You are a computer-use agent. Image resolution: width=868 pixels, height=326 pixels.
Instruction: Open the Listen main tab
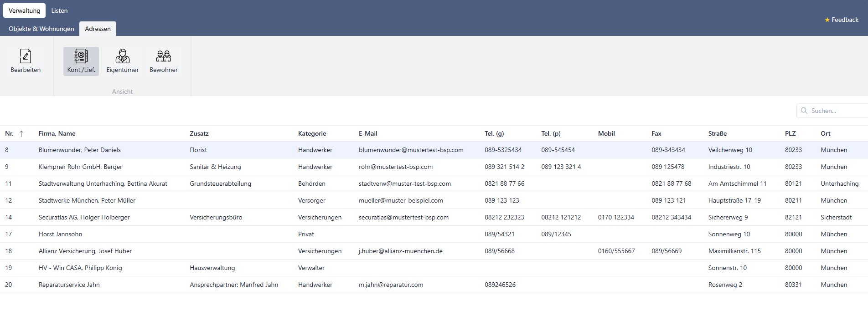click(x=59, y=10)
